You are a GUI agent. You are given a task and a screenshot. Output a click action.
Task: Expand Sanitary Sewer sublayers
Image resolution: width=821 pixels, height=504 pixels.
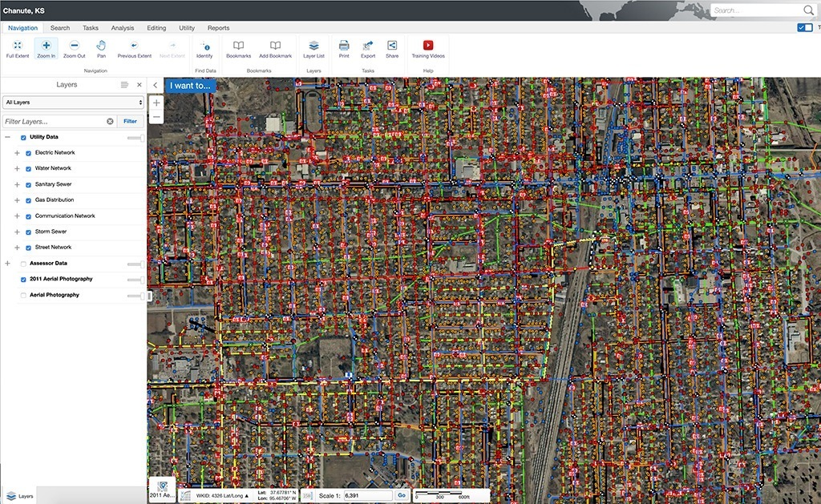click(x=17, y=185)
